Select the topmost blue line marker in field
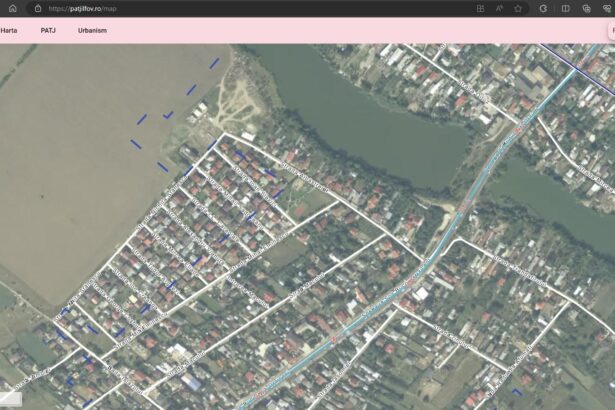This screenshot has width=615, height=410. point(214,63)
